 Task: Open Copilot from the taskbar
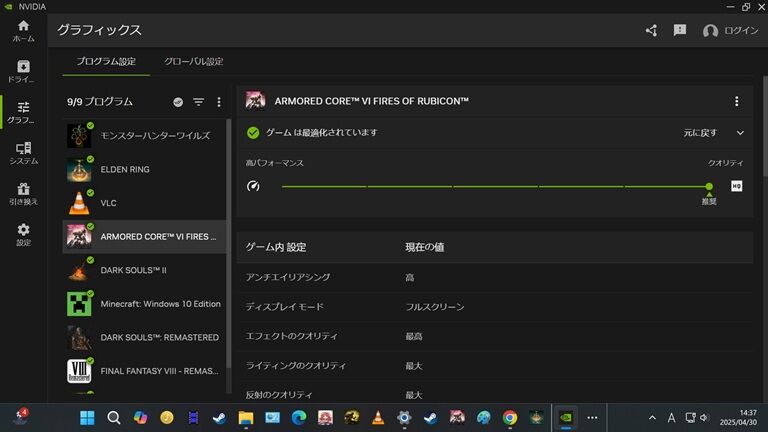[x=141, y=418]
